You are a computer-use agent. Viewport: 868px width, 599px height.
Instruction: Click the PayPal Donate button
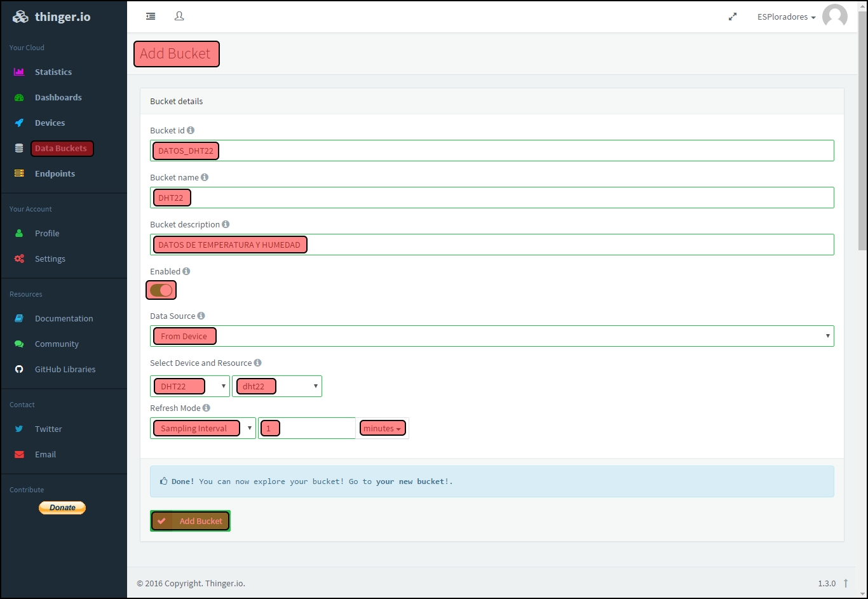coord(62,508)
